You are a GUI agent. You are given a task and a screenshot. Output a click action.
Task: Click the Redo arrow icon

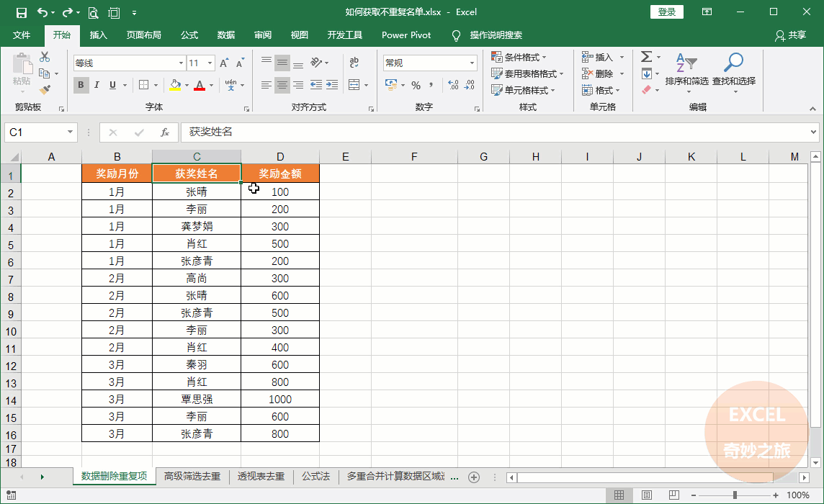(67, 13)
